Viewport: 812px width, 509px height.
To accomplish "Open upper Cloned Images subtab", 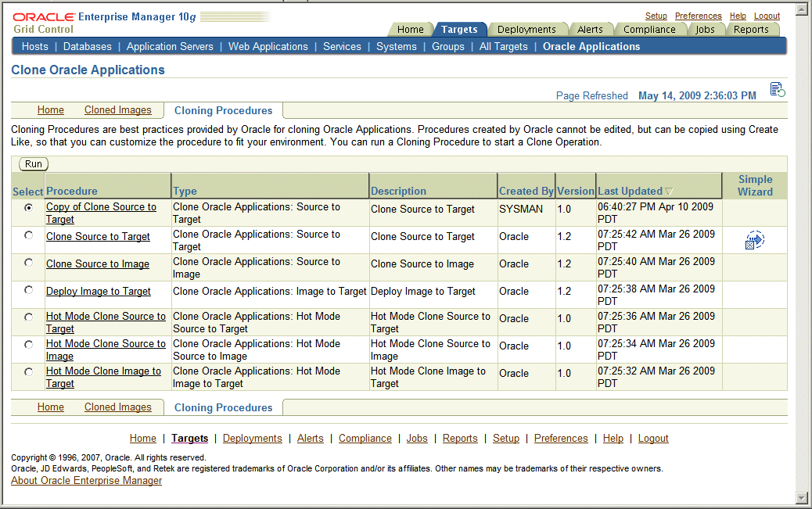I will click(x=118, y=110).
